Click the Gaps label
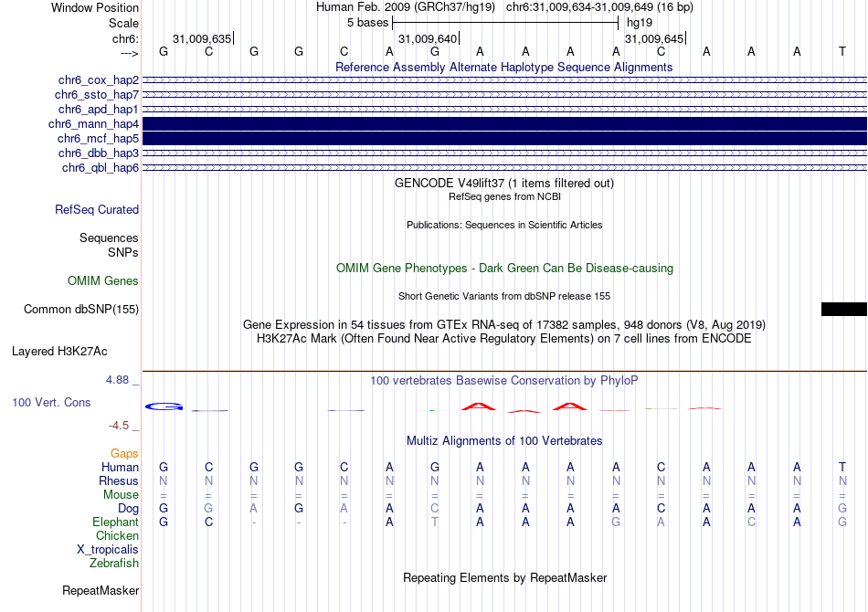The width and height of the screenshot is (868, 612). [124, 454]
